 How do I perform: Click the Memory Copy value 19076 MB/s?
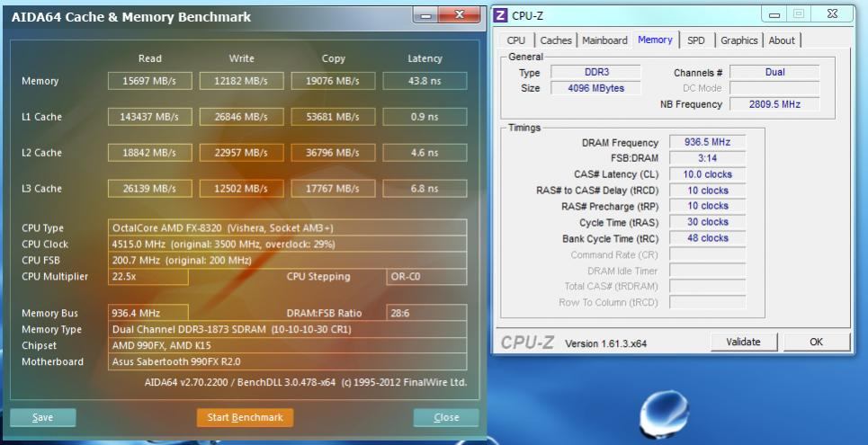333,81
